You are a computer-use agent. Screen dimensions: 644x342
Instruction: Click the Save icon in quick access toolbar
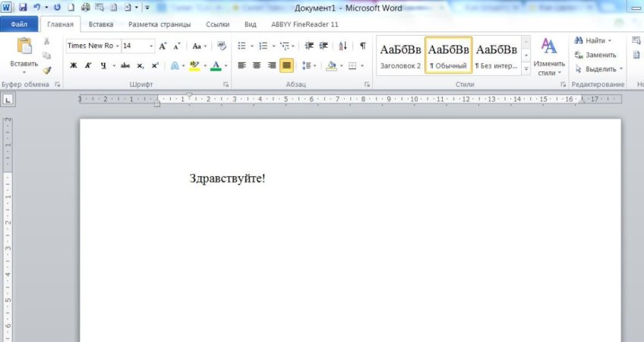pyautogui.click(x=23, y=7)
